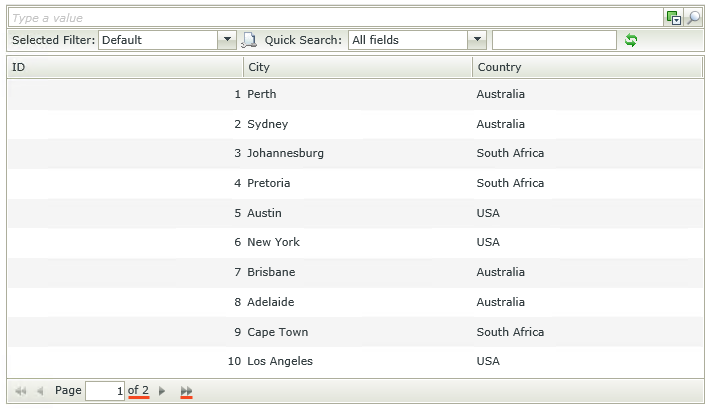
Task: Focus the quick search text box
Action: [554, 40]
